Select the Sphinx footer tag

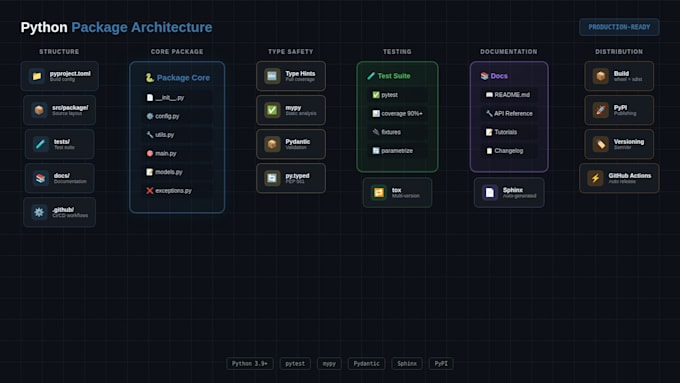407,363
